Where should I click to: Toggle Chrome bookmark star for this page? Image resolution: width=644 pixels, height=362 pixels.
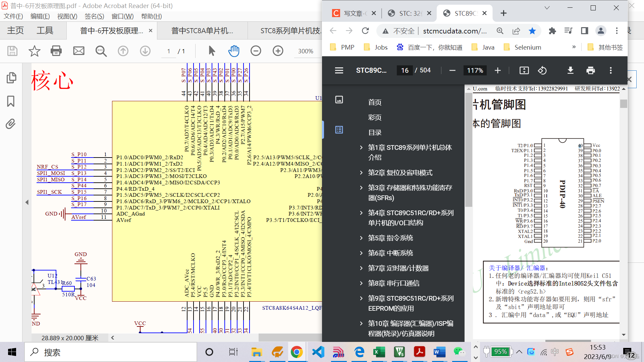coord(532,31)
